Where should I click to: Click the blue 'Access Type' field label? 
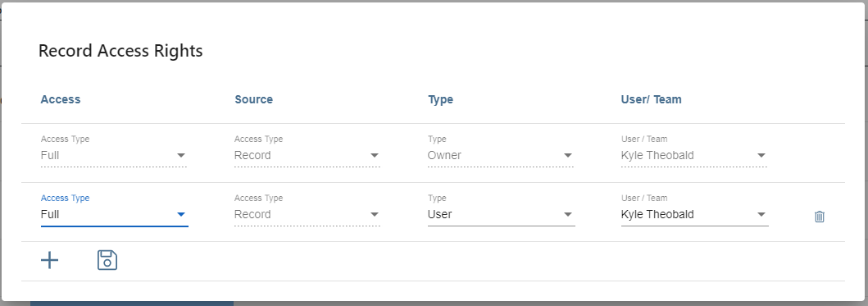65,198
